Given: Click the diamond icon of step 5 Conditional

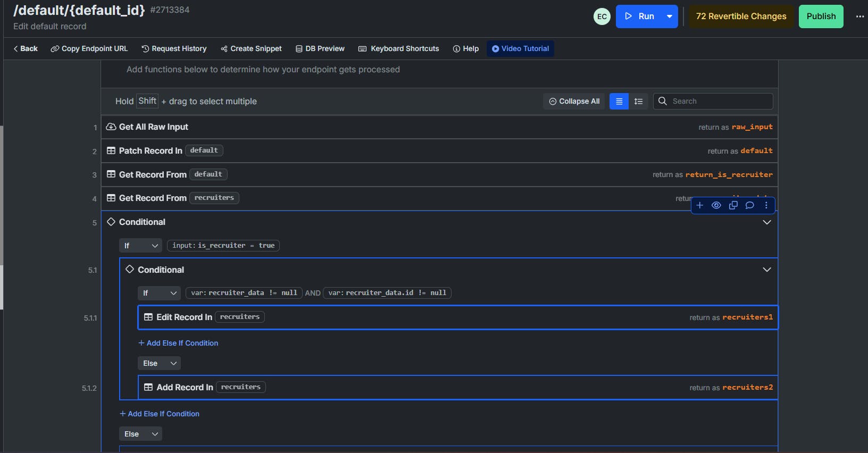Looking at the screenshot, I should pyautogui.click(x=111, y=222).
